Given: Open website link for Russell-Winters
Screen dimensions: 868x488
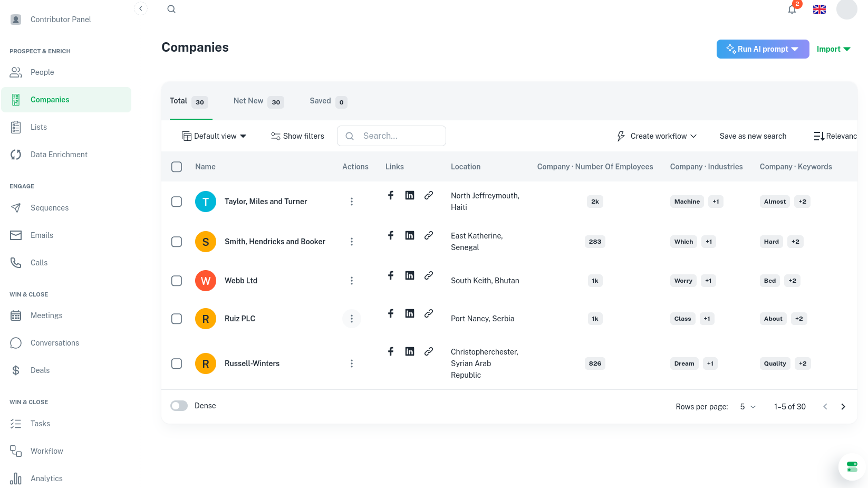Looking at the screenshot, I should pos(429,351).
